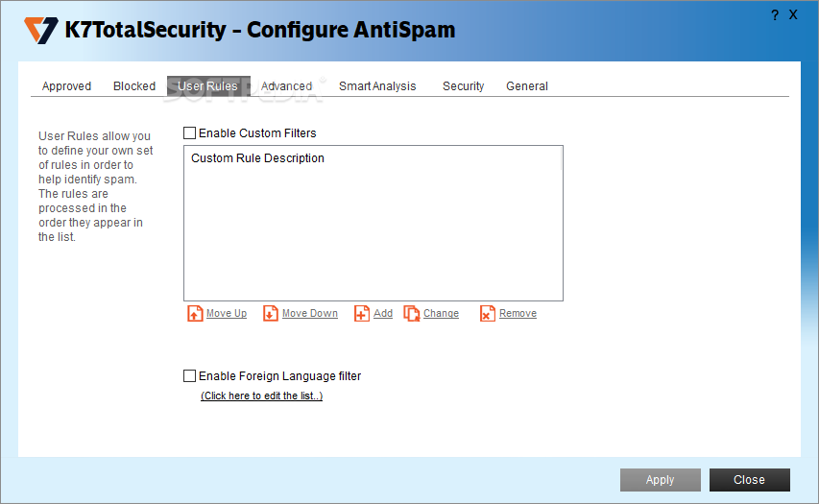This screenshot has width=819, height=504.
Task: Enable Foreign Language filter checkbox
Action: [x=189, y=376]
